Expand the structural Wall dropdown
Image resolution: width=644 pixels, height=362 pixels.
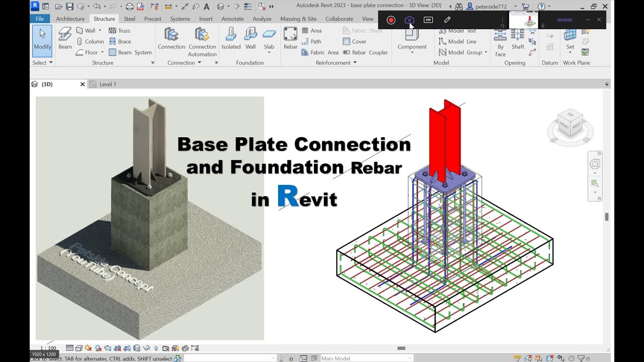[100, 31]
